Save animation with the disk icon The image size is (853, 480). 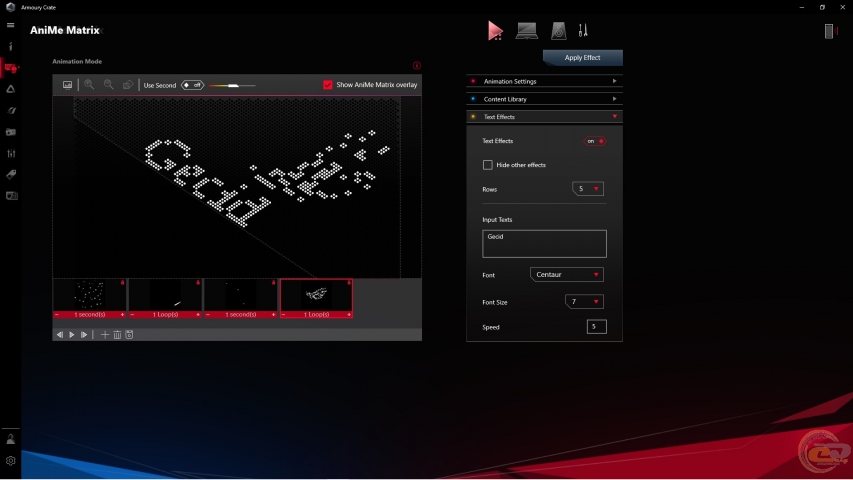(x=129, y=335)
